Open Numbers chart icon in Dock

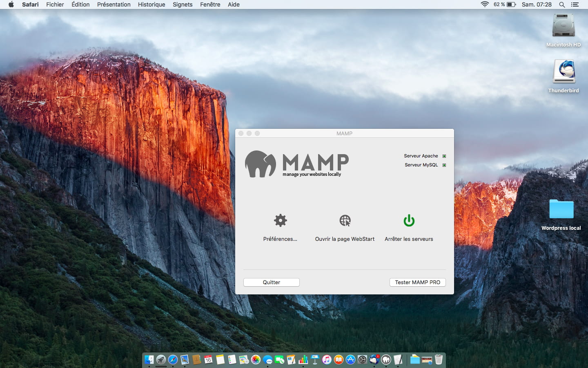(303, 359)
